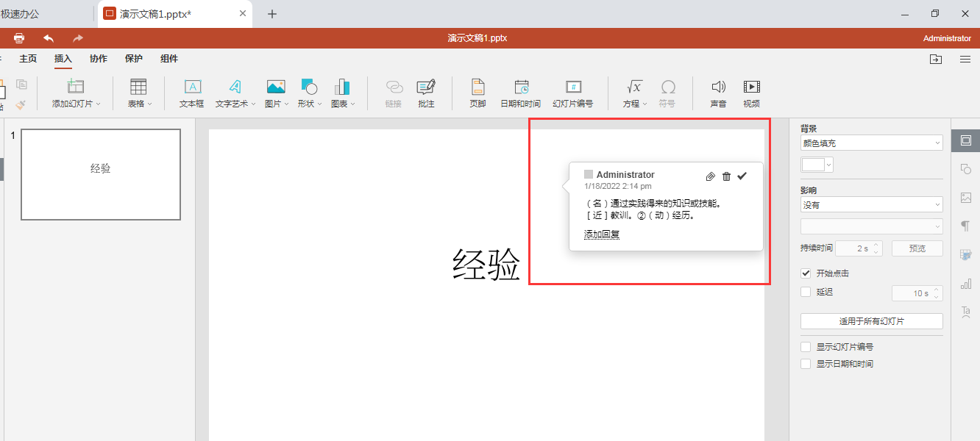Click the Equation (方程) icon
This screenshot has width=980, height=441.
point(634,87)
